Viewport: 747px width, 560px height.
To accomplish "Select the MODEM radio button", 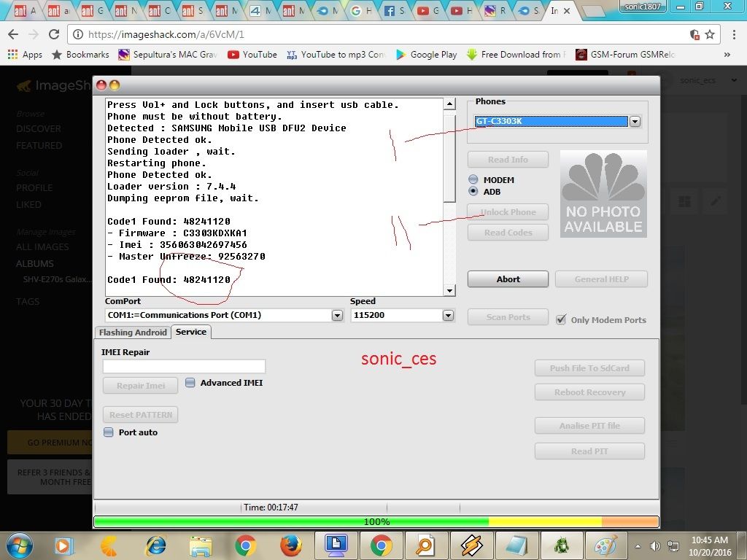I will [x=473, y=180].
